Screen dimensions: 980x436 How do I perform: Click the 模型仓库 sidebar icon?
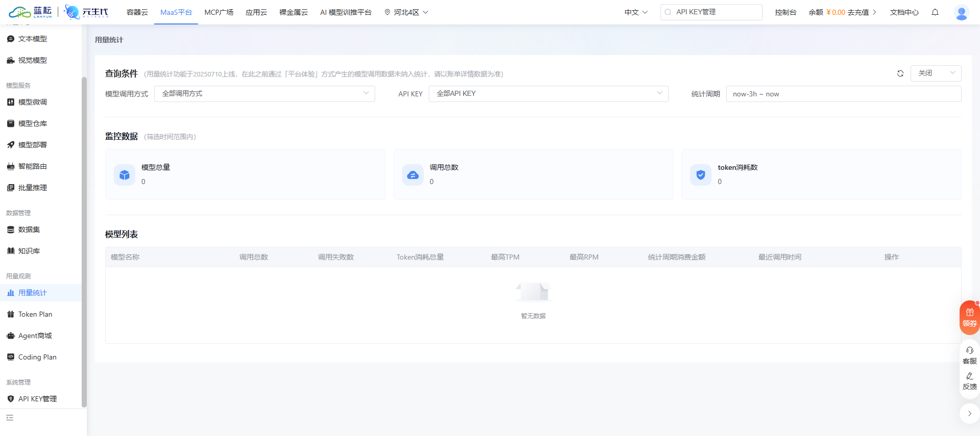tap(11, 123)
